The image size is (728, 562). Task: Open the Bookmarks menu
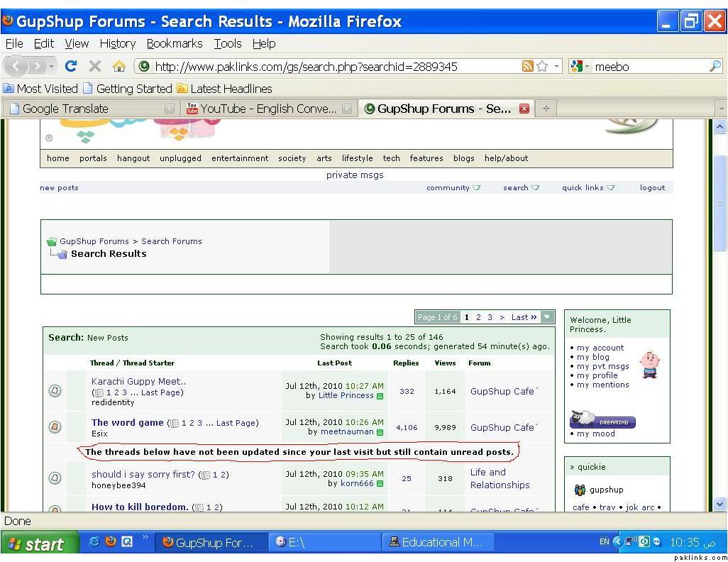175,43
